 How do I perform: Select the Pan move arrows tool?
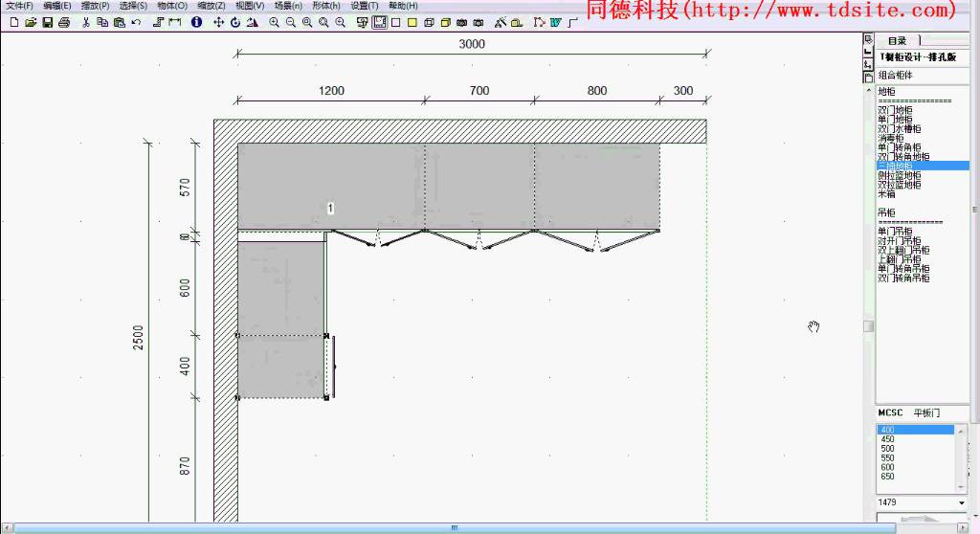pyautogui.click(x=218, y=22)
